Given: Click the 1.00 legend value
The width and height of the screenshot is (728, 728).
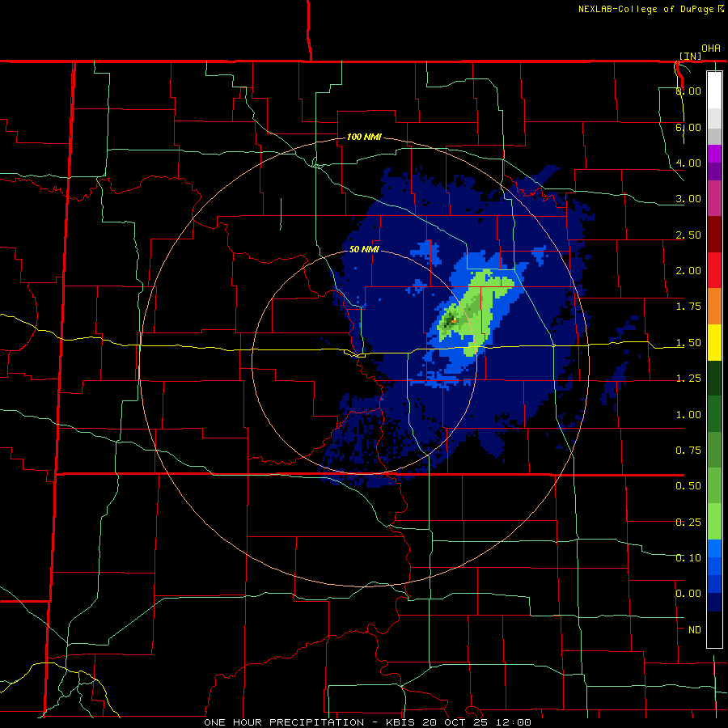Looking at the screenshot, I should click(x=688, y=415).
